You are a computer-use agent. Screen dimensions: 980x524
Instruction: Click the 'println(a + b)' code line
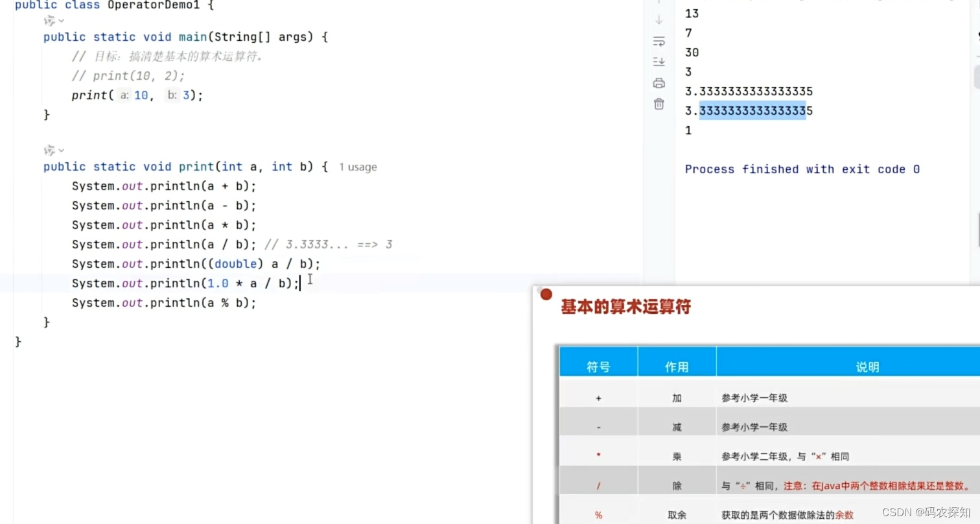pos(164,186)
